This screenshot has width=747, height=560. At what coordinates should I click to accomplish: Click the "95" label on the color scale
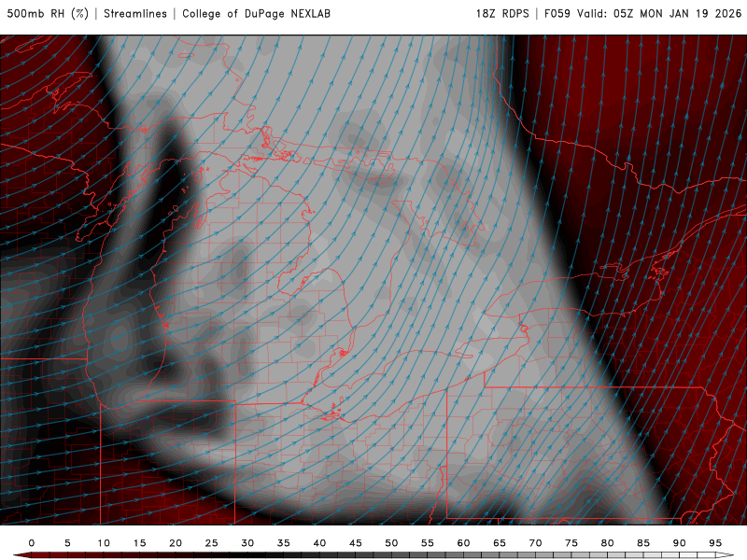click(x=715, y=543)
